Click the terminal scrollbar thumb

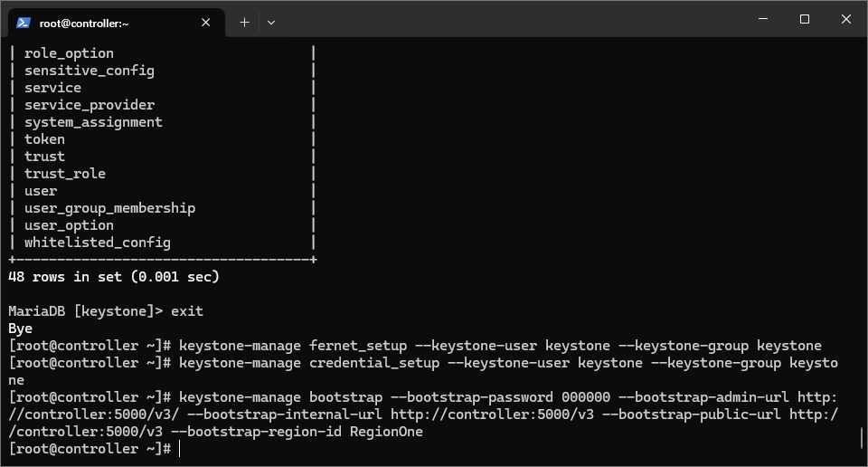coord(862,438)
